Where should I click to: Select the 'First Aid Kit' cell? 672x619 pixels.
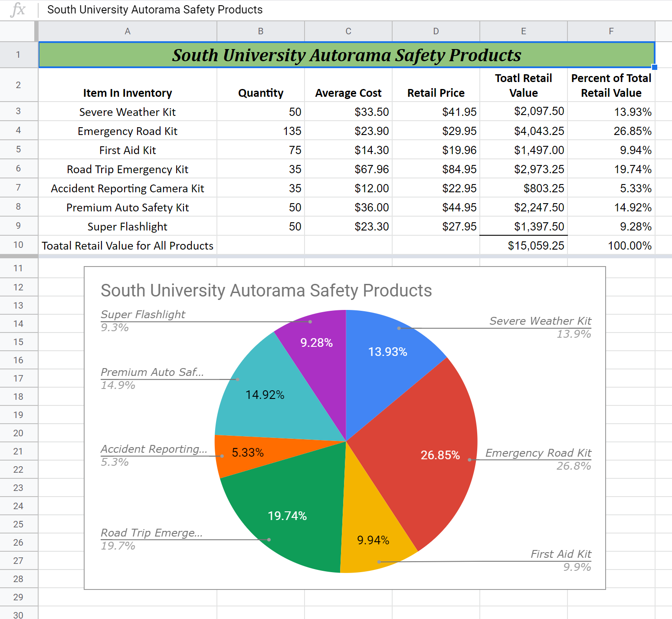tap(128, 150)
